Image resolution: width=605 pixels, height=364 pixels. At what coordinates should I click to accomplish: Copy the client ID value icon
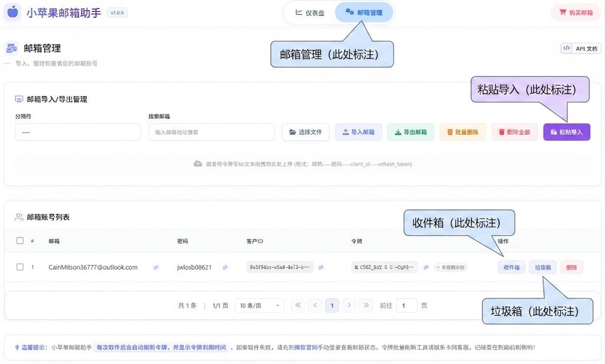321,267
